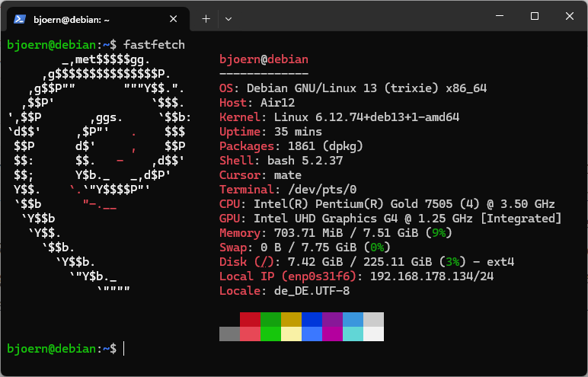The height and width of the screenshot is (377, 588).
Task: Click the white swatch ending bottom row
Action: coord(373,334)
